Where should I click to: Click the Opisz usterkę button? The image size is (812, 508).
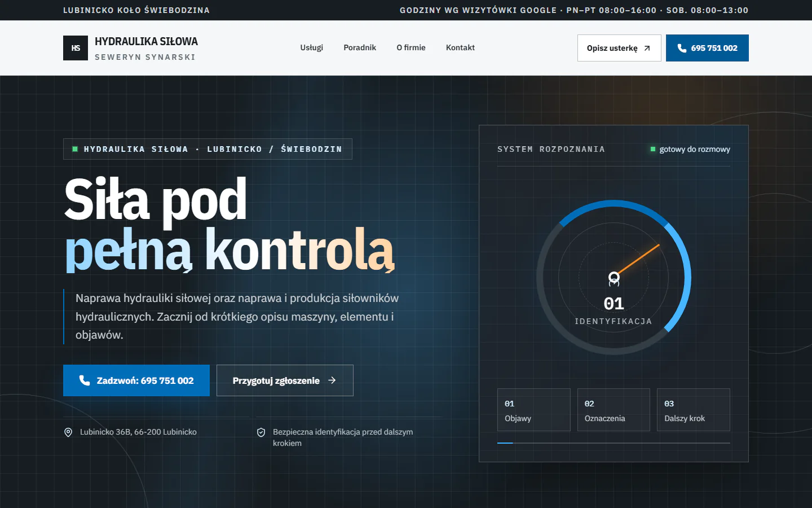619,48
